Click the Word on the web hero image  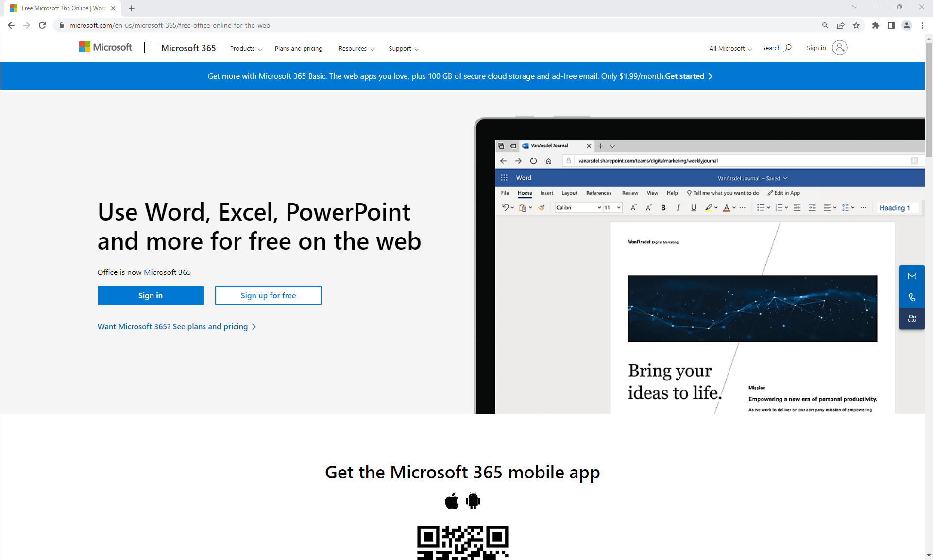click(699, 265)
